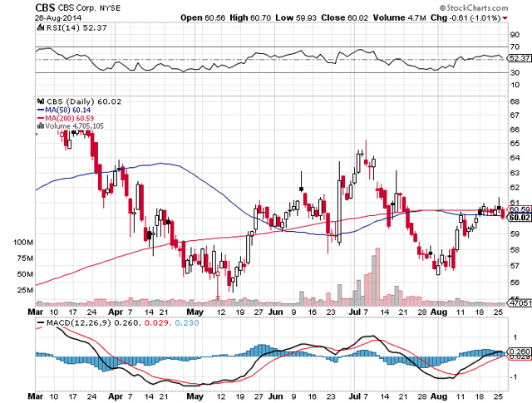532x403 pixels.
Task: Click the Chg -0.61 (-1.01%) value
Action: [x=465, y=17]
